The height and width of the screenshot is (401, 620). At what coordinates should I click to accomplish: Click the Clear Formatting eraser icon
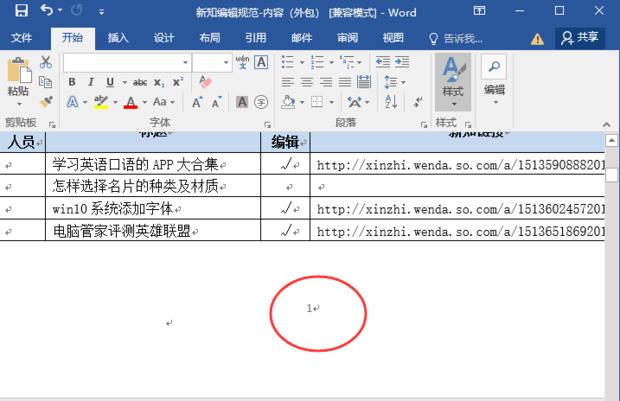(x=206, y=82)
